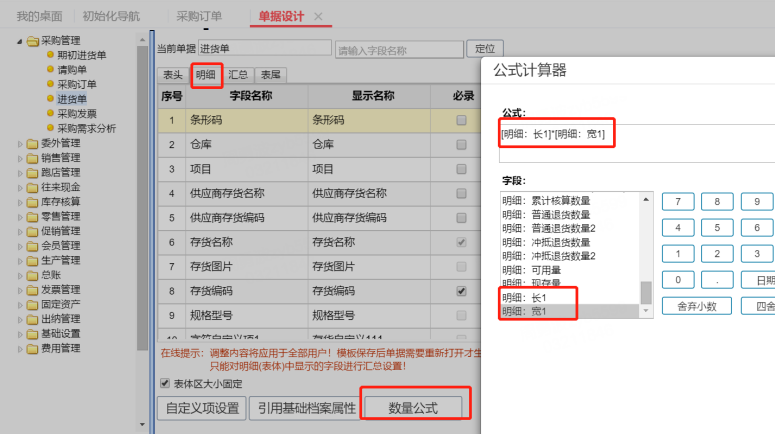Toggle 必录 checkbox for 规格型号 row
Image resolution: width=775 pixels, height=435 pixels.
point(461,315)
